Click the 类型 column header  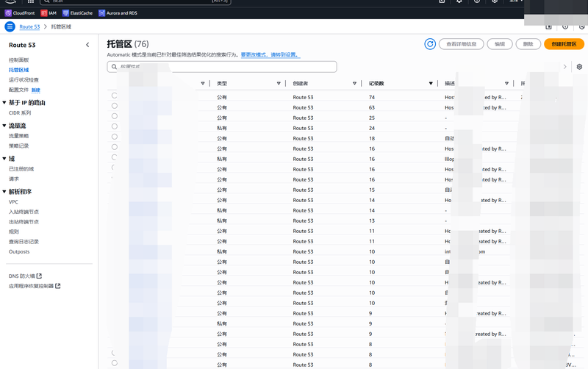click(x=222, y=83)
